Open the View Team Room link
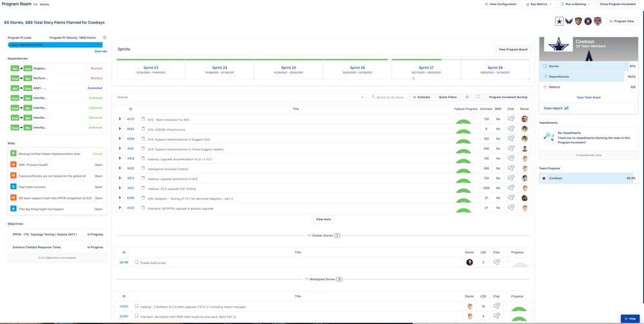This screenshot has height=324, width=644. point(589,97)
